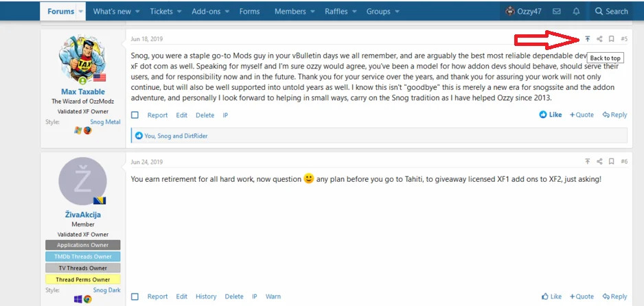Click the share icon on post #6

tap(599, 161)
